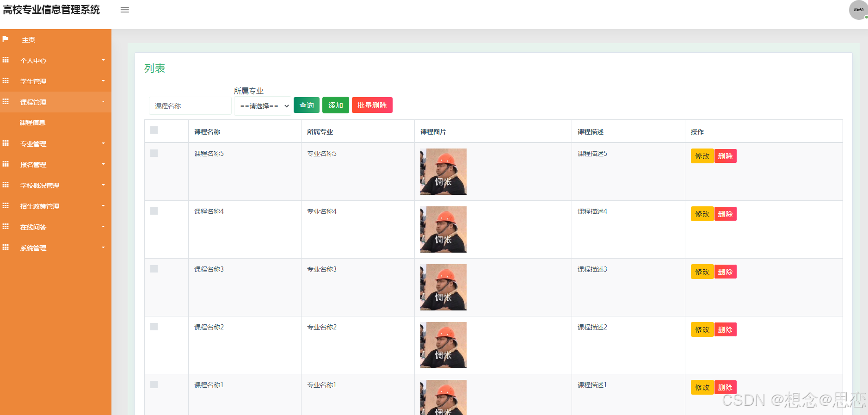Expand the 在线问答 menu arrow
The image size is (868, 415).
pos(103,227)
